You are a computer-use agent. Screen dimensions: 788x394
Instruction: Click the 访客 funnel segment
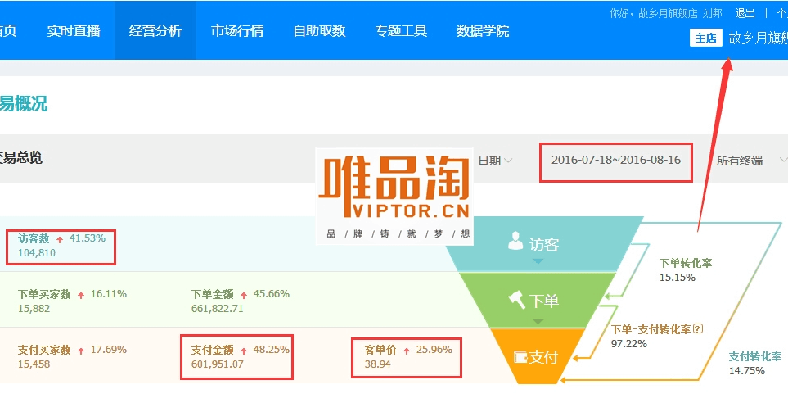coord(544,244)
